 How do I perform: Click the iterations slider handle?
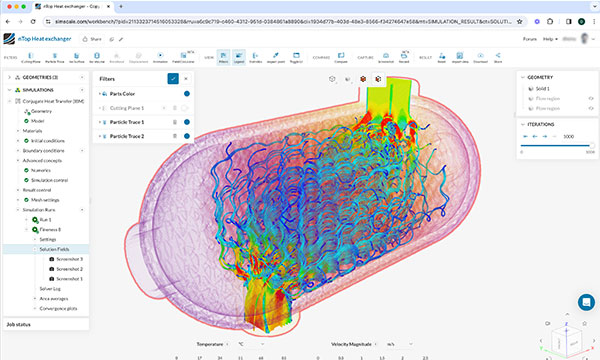(x=592, y=145)
